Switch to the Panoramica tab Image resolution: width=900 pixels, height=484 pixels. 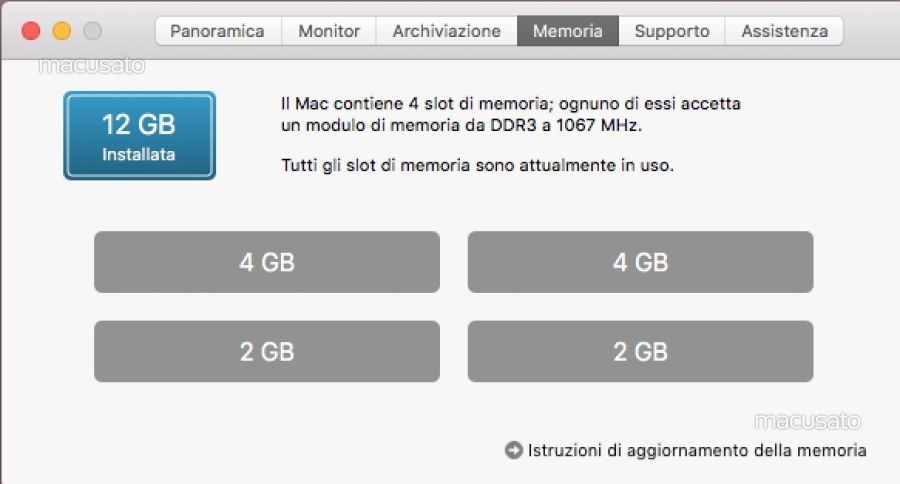217,31
